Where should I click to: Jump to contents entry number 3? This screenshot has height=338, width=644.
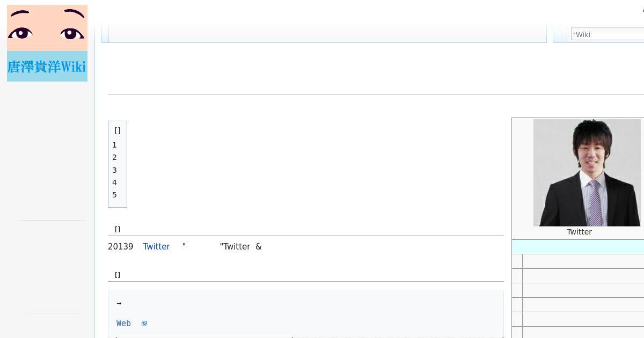tap(114, 170)
